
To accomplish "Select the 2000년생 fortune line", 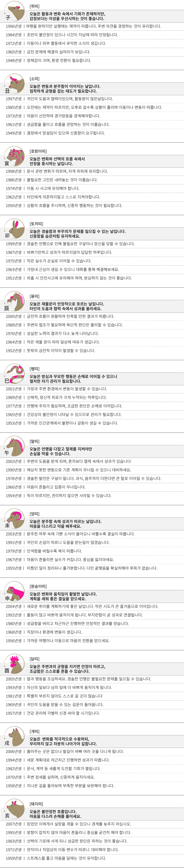I will point(60,316).
